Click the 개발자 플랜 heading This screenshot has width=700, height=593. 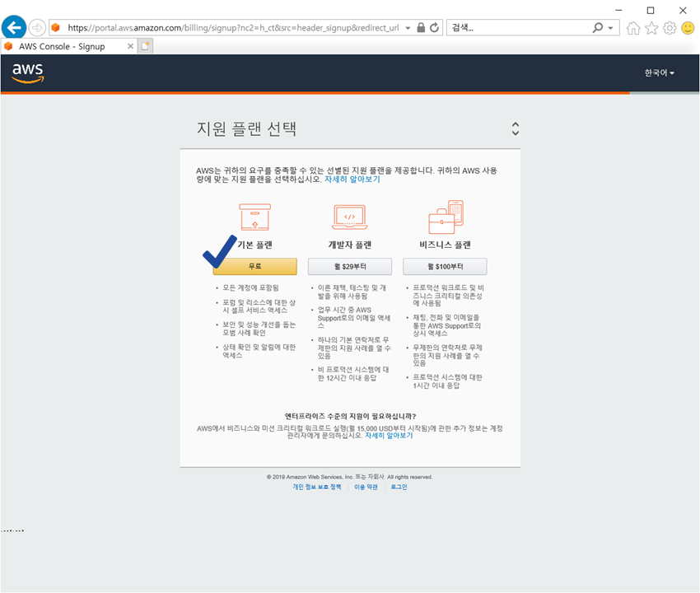(350, 245)
